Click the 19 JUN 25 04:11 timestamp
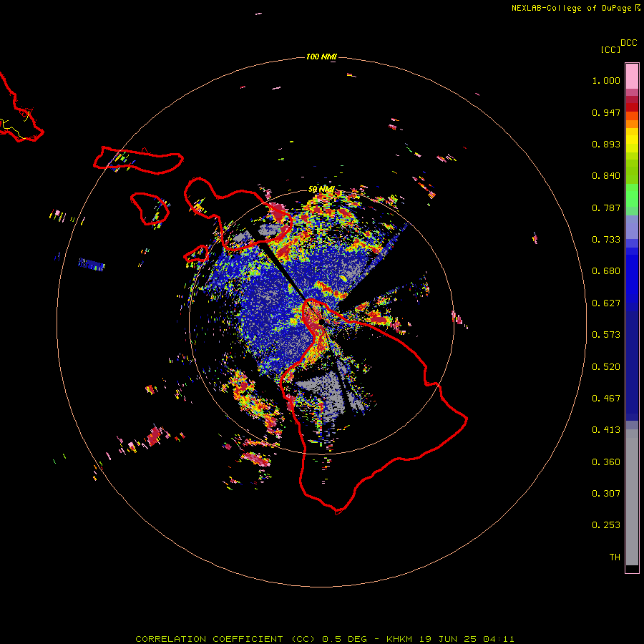This screenshot has height=644, width=644. [467, 639]
